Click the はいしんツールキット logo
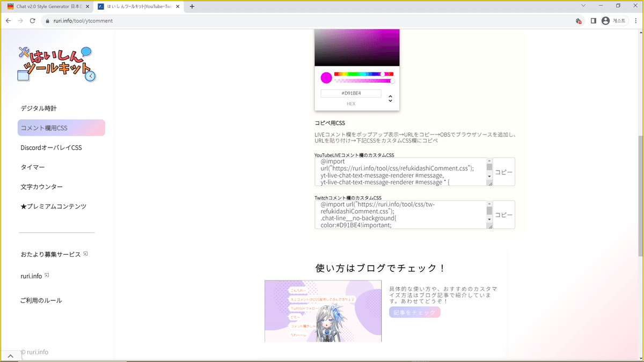 pyautogui.click(x=57, y=63)
